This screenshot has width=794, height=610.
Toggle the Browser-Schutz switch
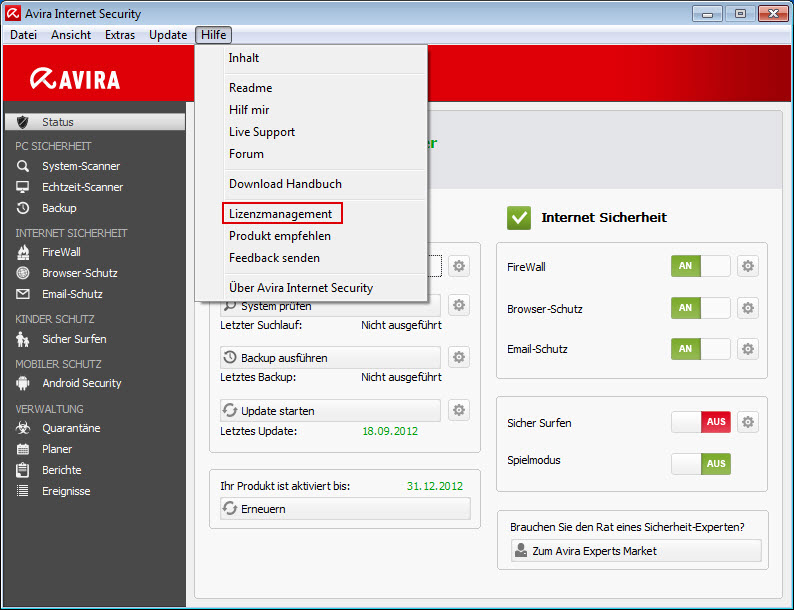701,308
